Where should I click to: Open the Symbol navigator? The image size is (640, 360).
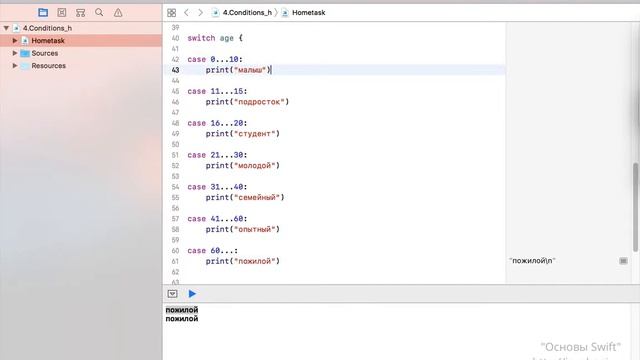[80, 13]
